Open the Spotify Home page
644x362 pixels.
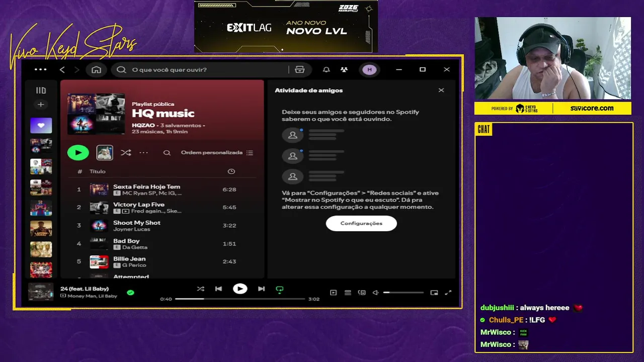(96, 69)
